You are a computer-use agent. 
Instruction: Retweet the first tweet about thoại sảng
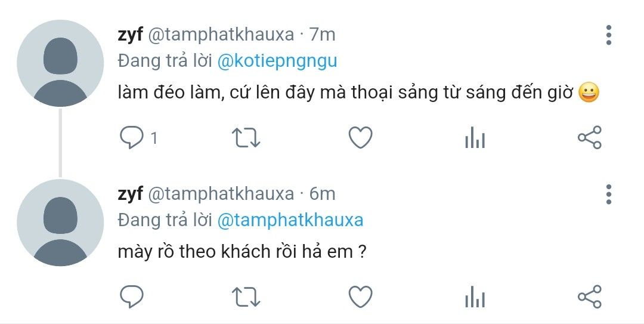(246, 138)
